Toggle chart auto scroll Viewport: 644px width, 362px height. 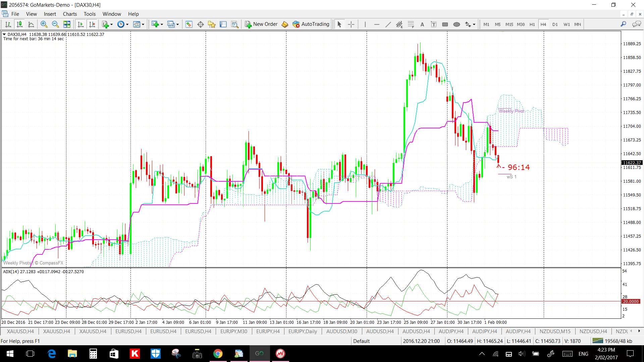pos(80,24)
